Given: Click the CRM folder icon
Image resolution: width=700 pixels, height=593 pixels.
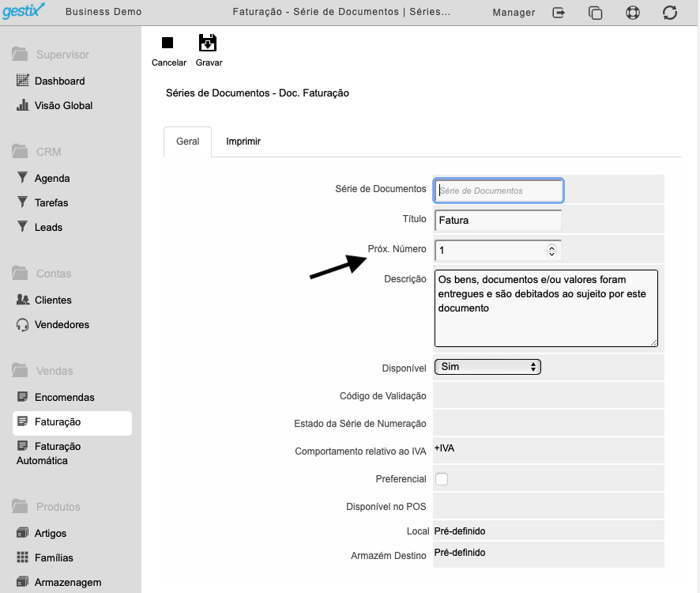Looking at the screenshot, I should pos(20,152).
